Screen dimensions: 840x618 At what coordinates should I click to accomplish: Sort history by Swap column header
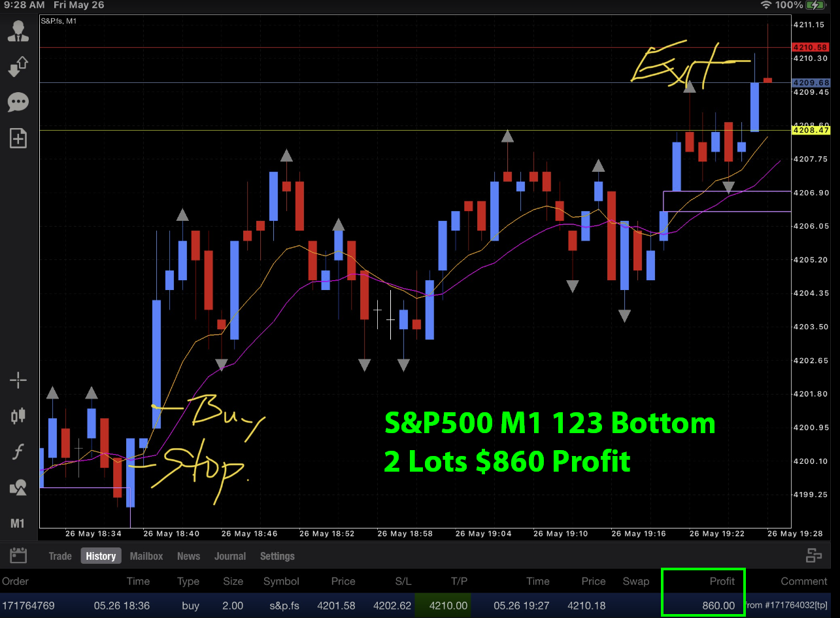pos(636,581)
